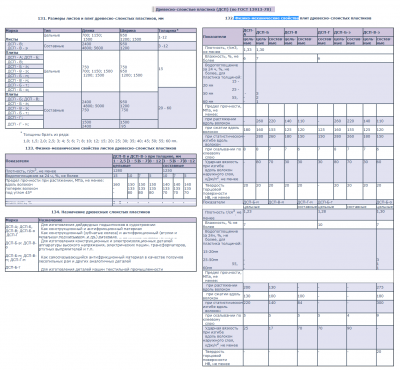Select the 'Марка' header in table 134

coord(22,220)
